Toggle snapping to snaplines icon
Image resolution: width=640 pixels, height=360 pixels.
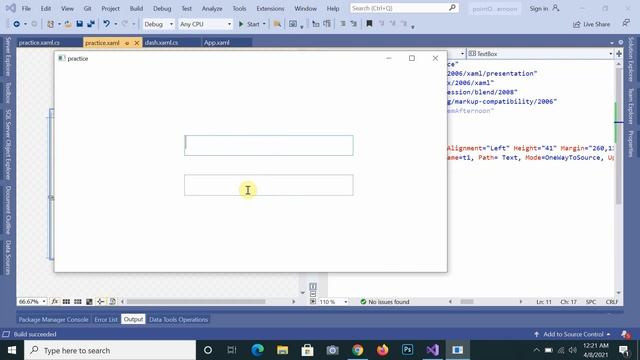tap(100, 302)
